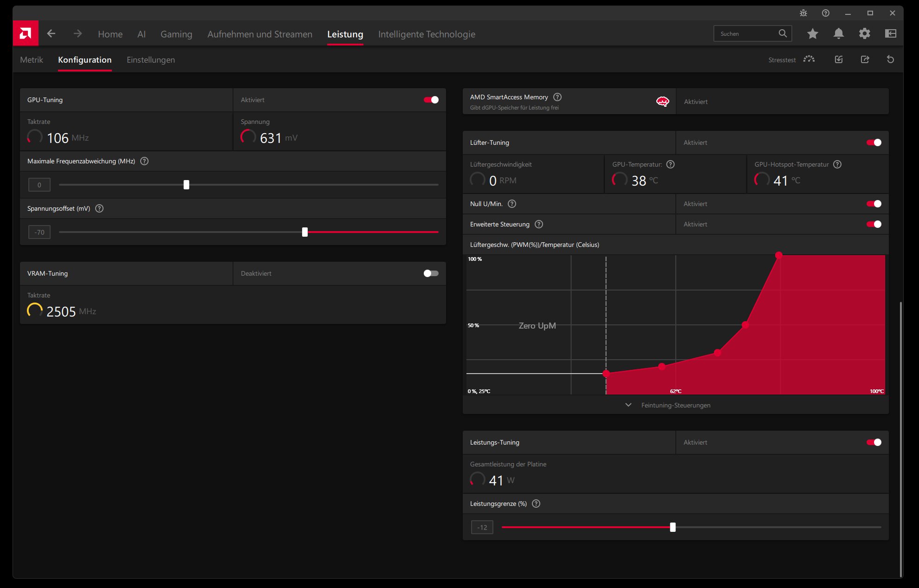
Task: Click the 41 W board power value
Action: tap(496, 480)
